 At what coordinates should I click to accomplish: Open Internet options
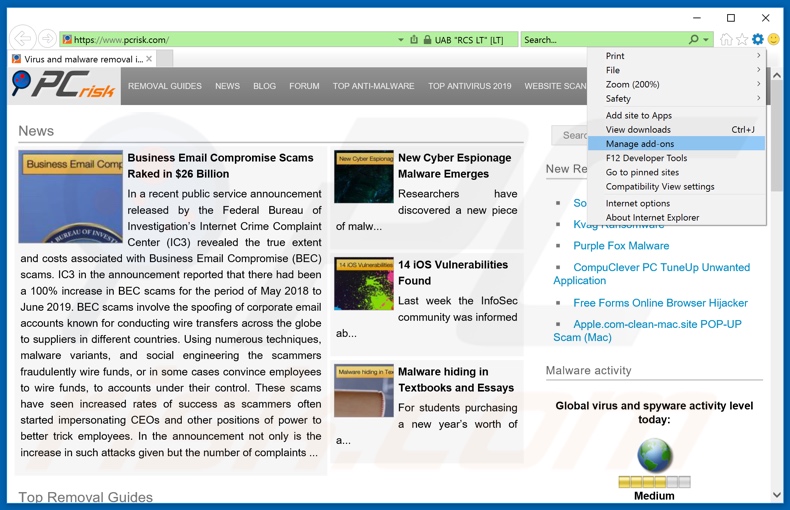(677, 203)
